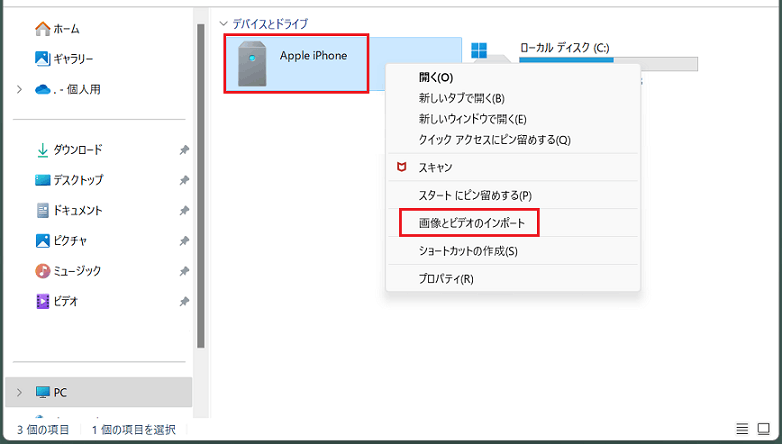Expand the PC tree node chevron
Image resolution: width=782 pixels, height=444 pixels.
coord(19,393)
